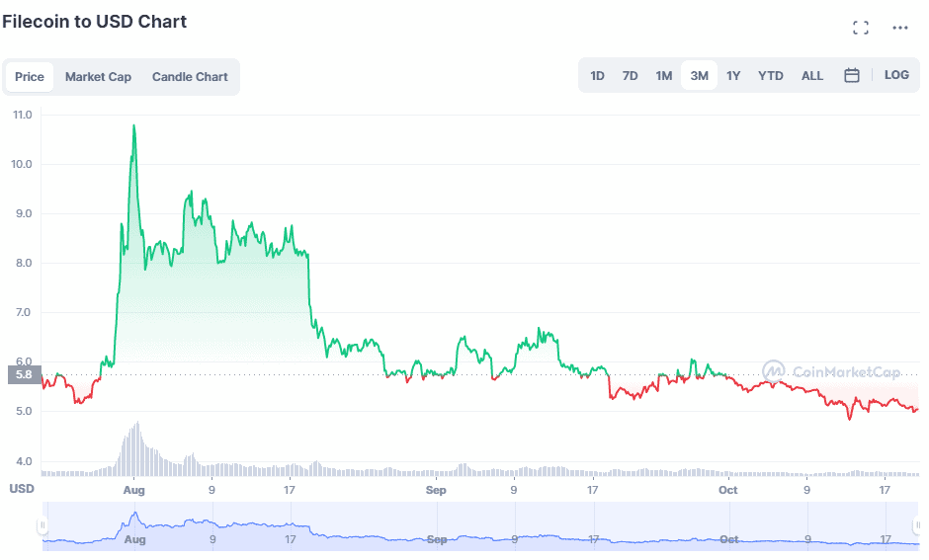The image size is (929, 560).
Task: Click the 9.0 price axis value
Action: (x=24, y=213)
